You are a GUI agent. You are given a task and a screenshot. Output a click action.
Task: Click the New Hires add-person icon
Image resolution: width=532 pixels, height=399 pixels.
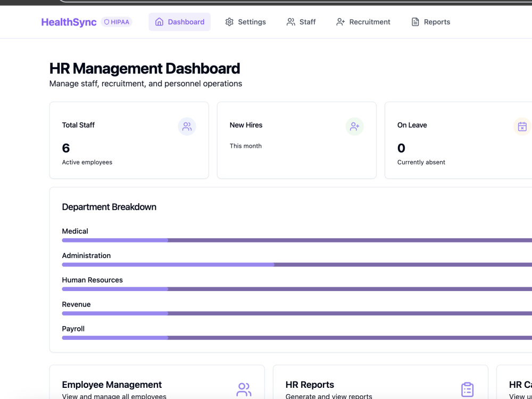pos(354,127)
